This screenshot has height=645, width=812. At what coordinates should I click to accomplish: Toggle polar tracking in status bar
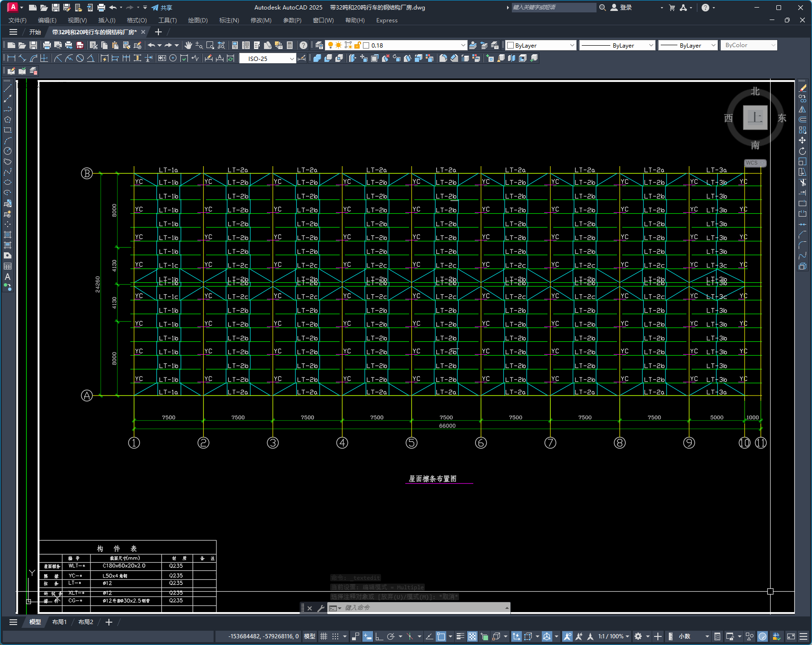[391, 636]
